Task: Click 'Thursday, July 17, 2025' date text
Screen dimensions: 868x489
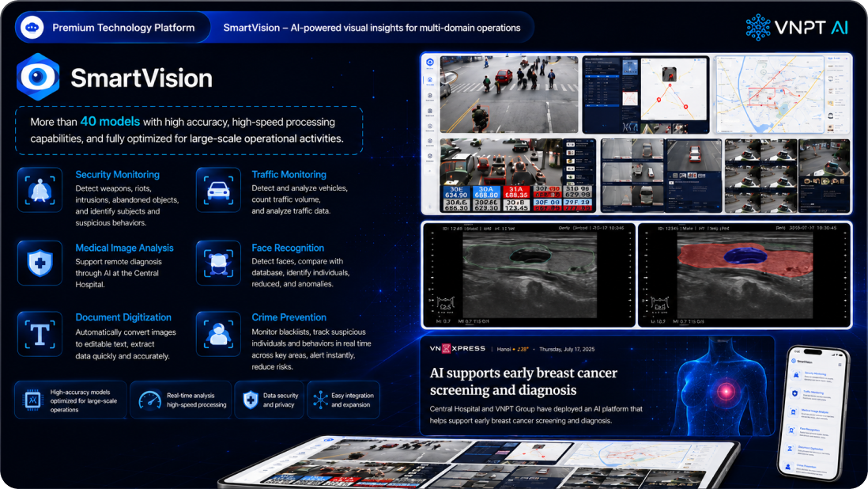Action: point(567,350)
